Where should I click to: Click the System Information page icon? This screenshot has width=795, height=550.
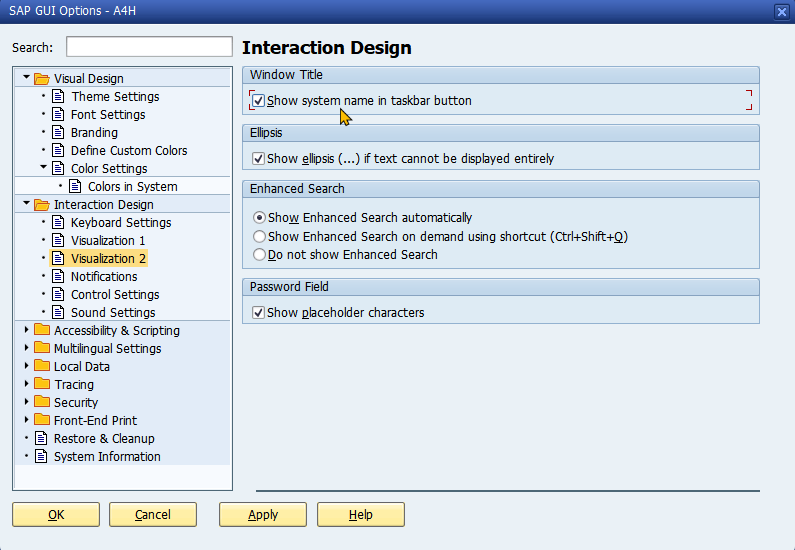click(41, 456)
